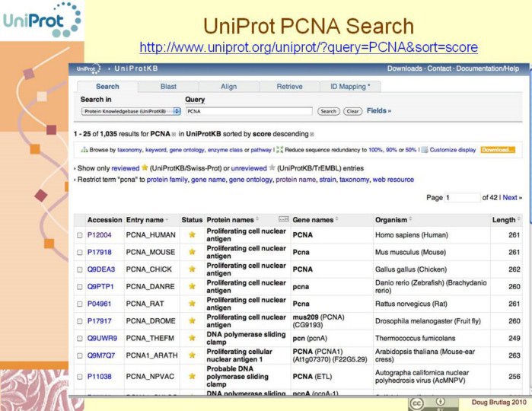This screenshot has height=411, width=532.
Task: Select the checkbox beside P17918
Action: (80, 253)
